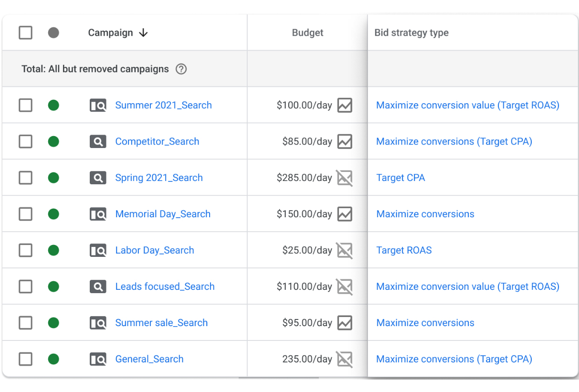Click the gray status dot in header
579x392 pixels.
(x=53, y=33)
